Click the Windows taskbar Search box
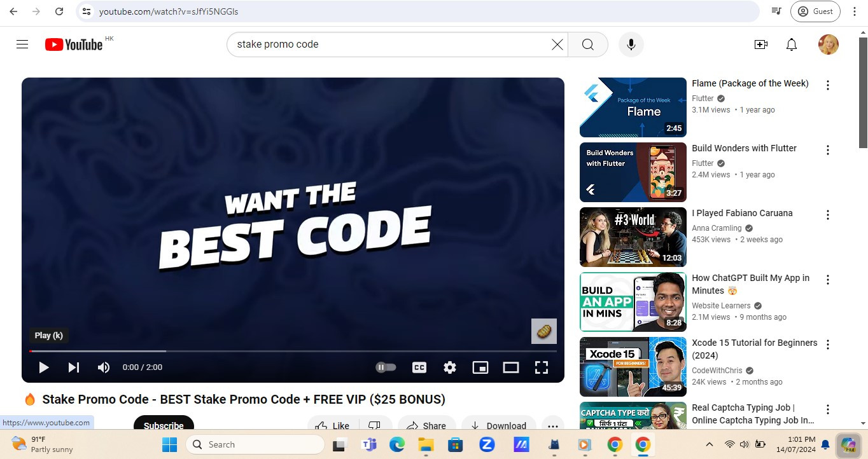 pyautogui.click(x=255, y=444)
